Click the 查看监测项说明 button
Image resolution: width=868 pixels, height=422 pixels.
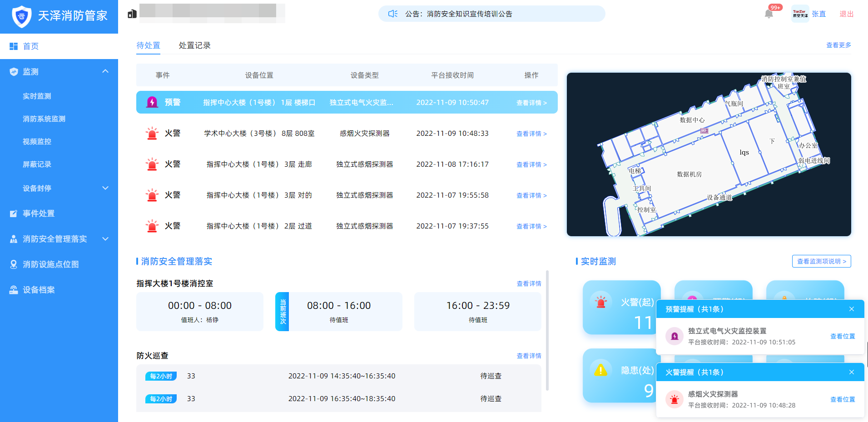[821, 261]
